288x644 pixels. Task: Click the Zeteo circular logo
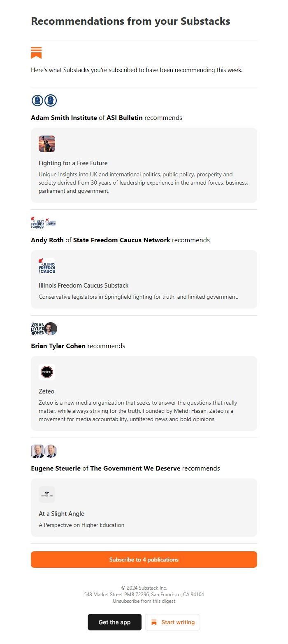46,371
